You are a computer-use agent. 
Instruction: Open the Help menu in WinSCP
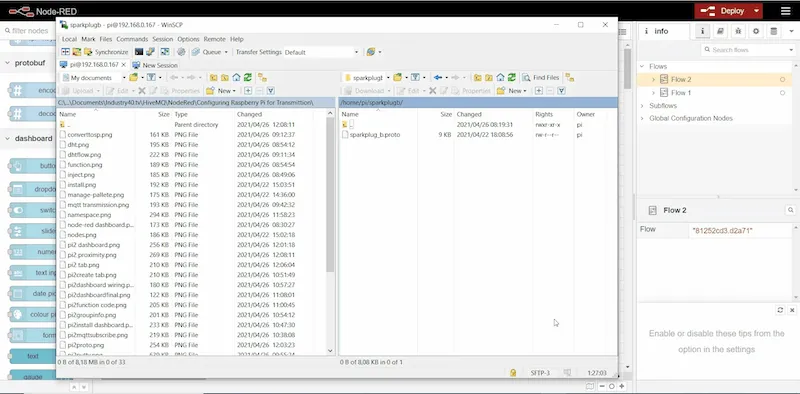(x=237, y=39)
